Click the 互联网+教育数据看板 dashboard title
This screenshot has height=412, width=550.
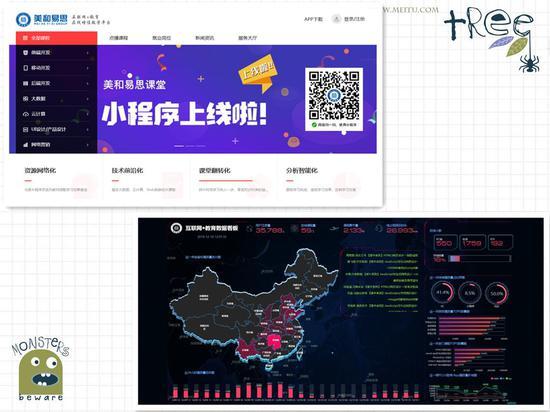pos(212,228)
